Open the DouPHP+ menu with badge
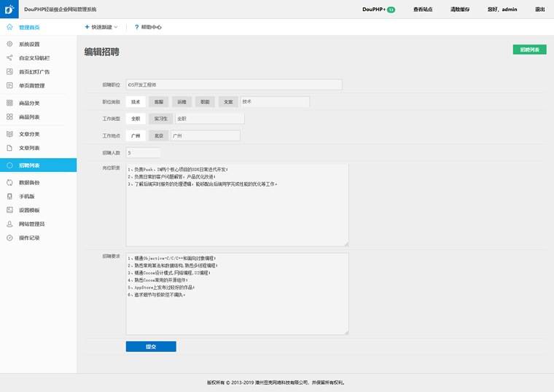 point(378,9)
